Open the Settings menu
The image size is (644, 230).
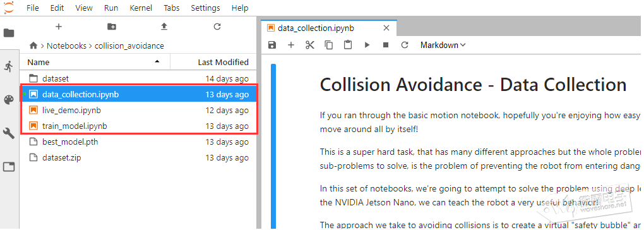205,8
